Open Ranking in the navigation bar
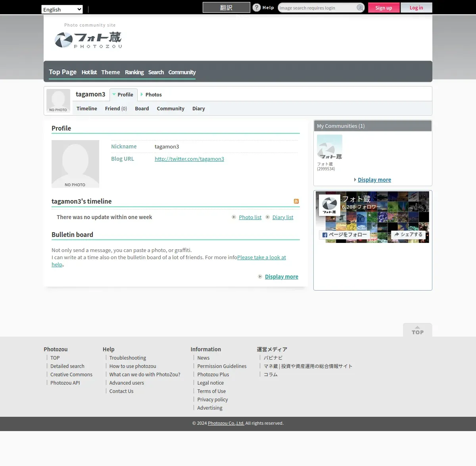476x466 pixels. 134,72
